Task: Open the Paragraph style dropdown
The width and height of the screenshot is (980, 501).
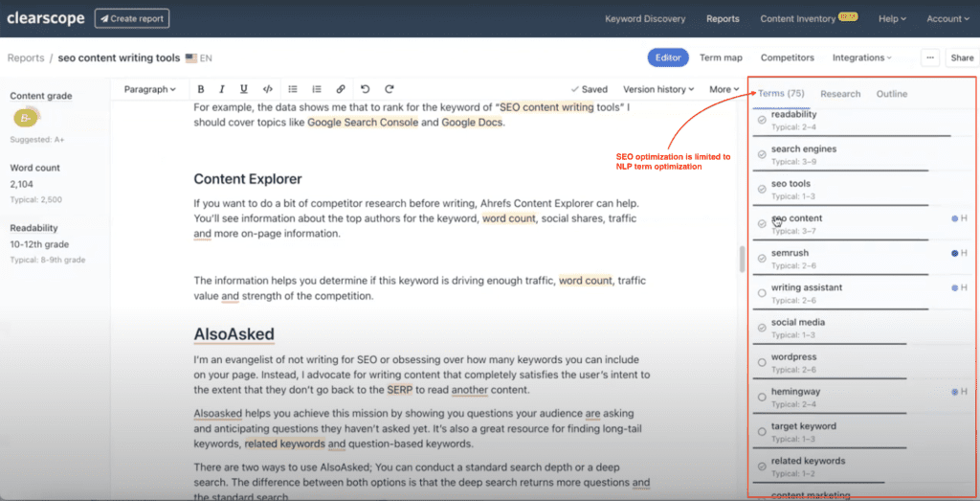Action: [150, 89]
